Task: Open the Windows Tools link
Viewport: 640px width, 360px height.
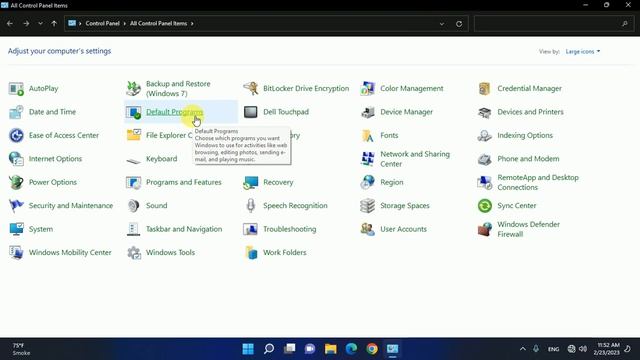Action: click(170, 253)
